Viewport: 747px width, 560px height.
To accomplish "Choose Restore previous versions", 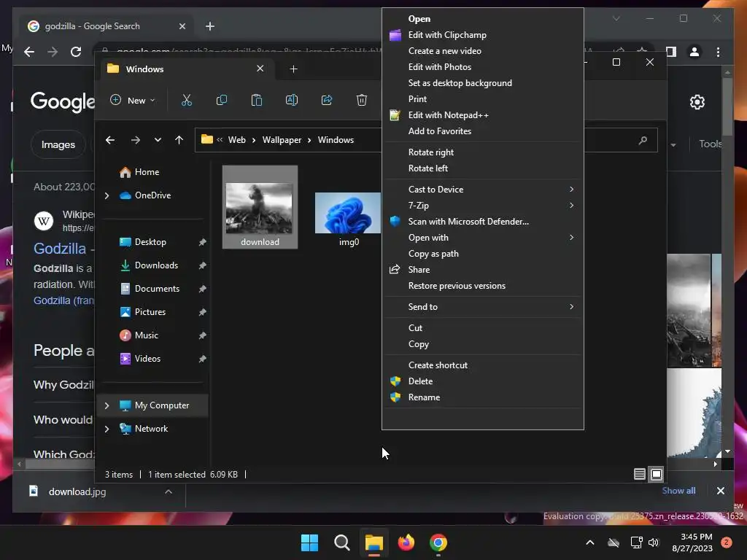I will 483,286.
